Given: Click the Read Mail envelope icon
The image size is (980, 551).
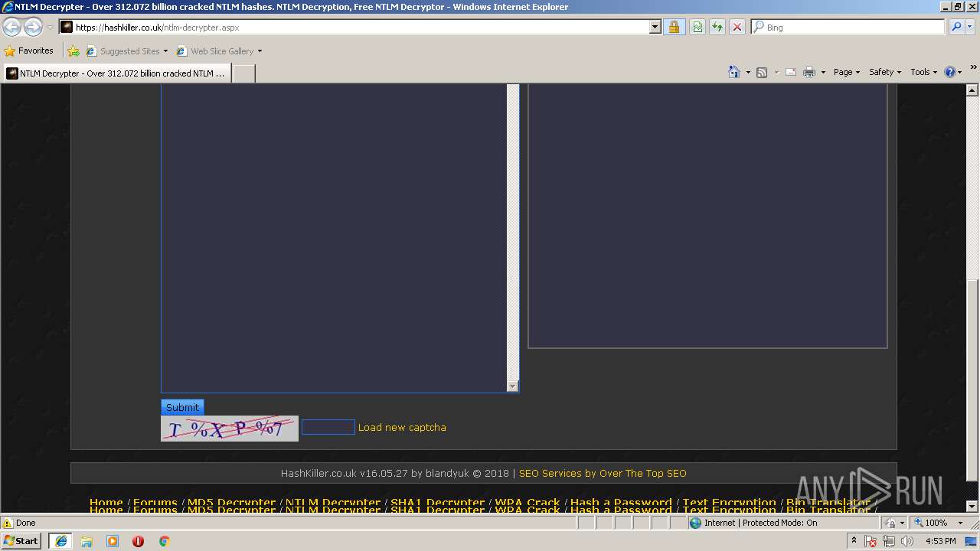Looking at the screenshot, I should pyautogui.click(x=791, y=72).
